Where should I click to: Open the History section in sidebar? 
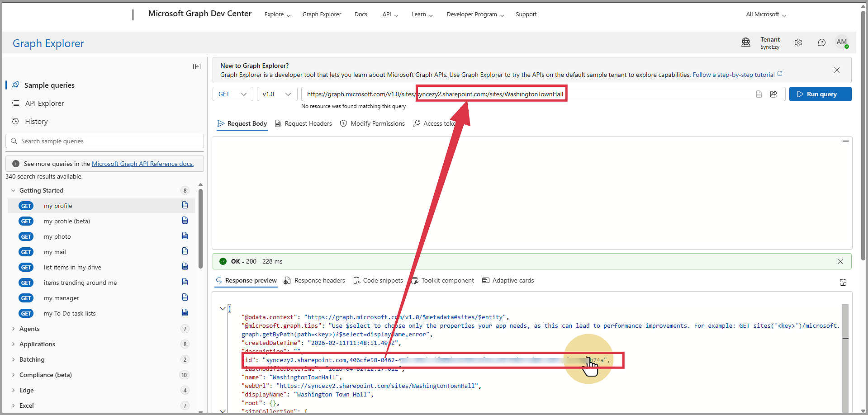[36, 121]
